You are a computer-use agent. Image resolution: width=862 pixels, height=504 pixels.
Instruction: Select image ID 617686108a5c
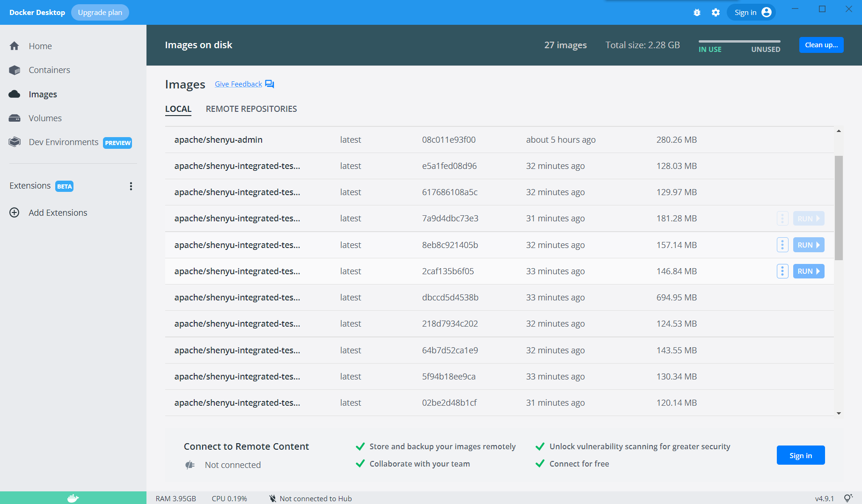tap(450, 192)
